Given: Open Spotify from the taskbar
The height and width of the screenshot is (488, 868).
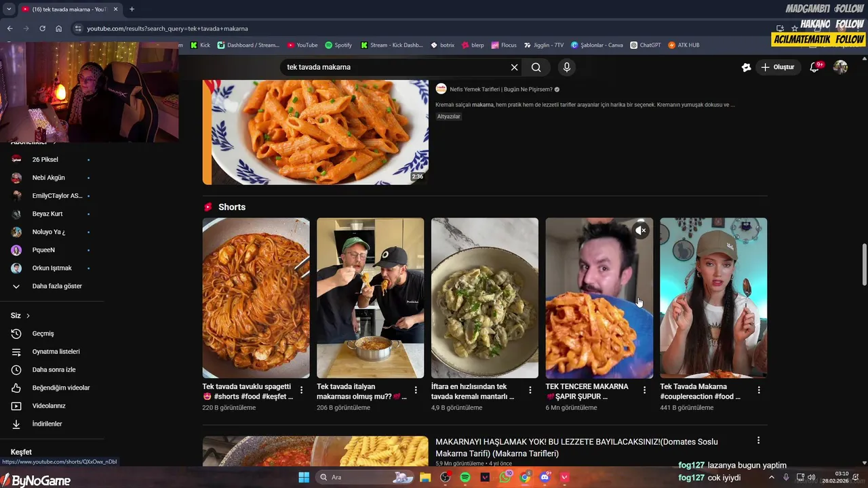Looking at the screenshot, I should point(465,477).
